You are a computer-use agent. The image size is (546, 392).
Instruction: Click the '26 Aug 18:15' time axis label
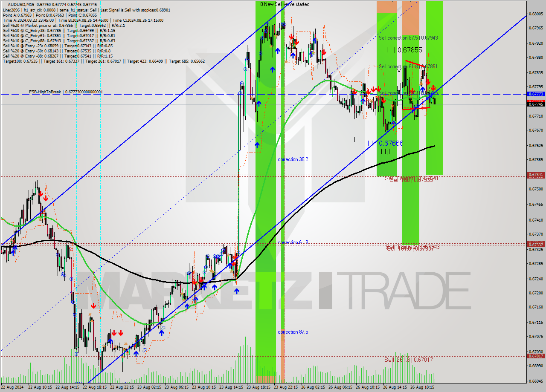(422, 388)
